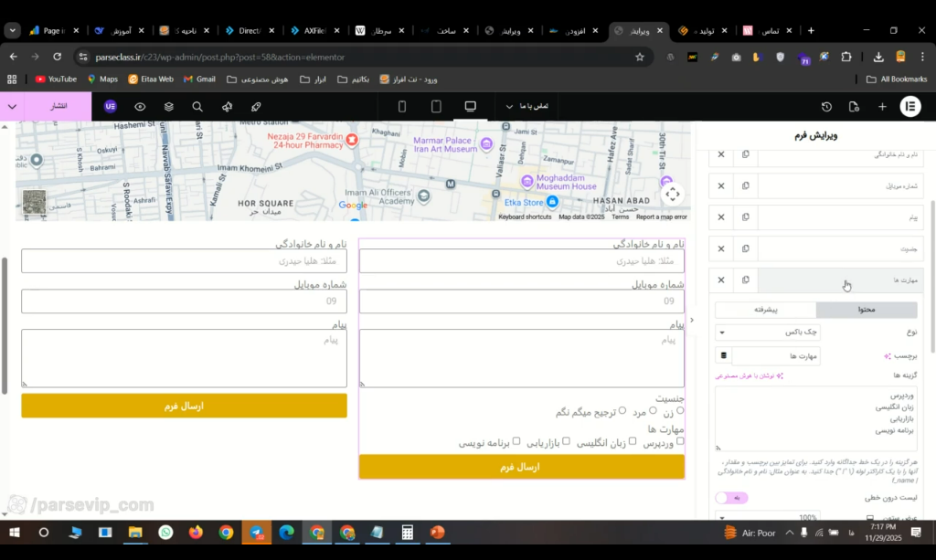This screenshot has width=936, height=560.
Task: Switch to the پیشرفته tab
Action: [x=766, y=310]
